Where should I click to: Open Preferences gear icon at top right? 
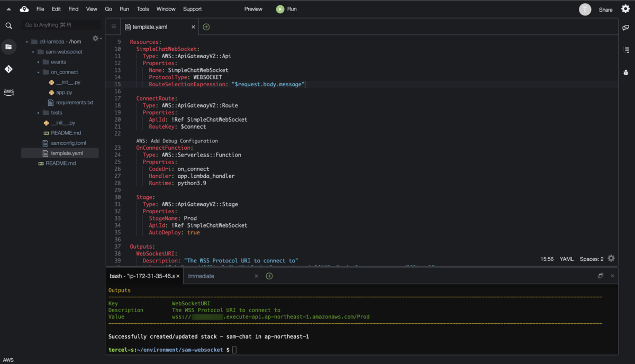pyautogui.click(x=625, y=9)
